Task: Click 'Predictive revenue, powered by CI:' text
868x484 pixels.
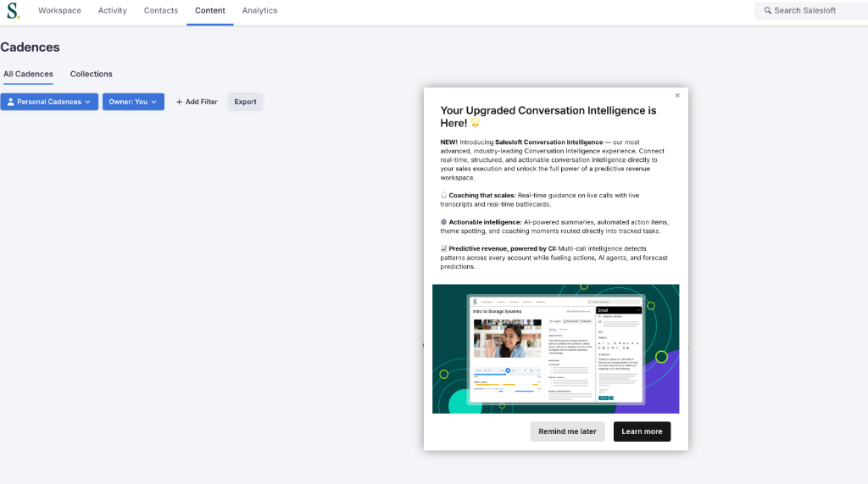Action: [503, 248]
